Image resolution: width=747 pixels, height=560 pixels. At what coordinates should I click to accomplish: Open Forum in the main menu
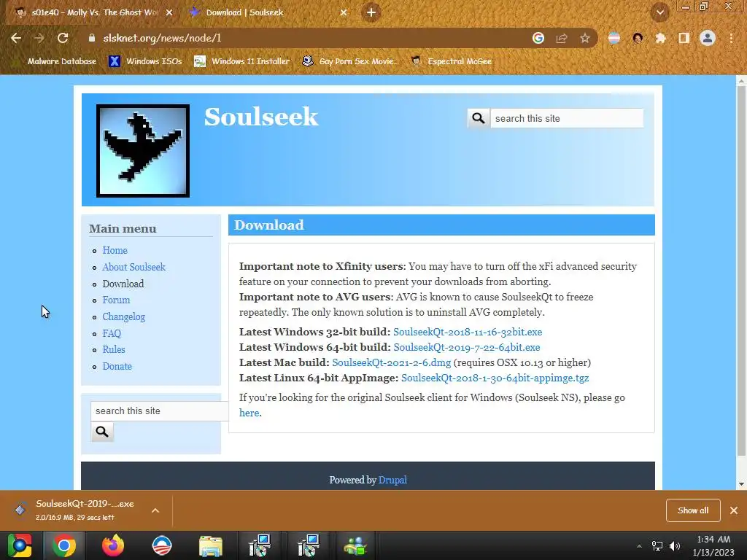(x=116, y=300)
